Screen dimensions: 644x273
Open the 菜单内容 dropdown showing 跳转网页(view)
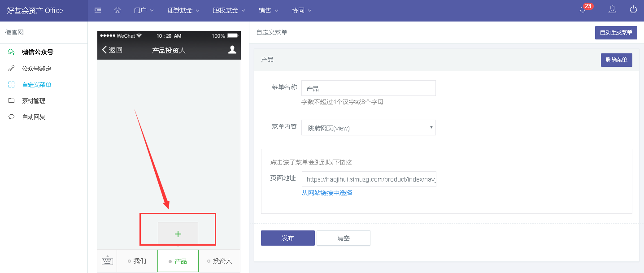pos(368,127)
